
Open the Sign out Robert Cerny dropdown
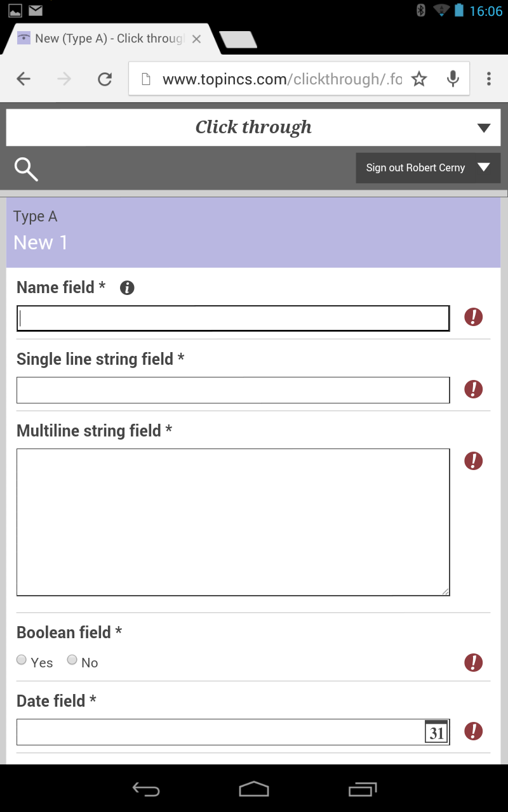tap(484, 167)
